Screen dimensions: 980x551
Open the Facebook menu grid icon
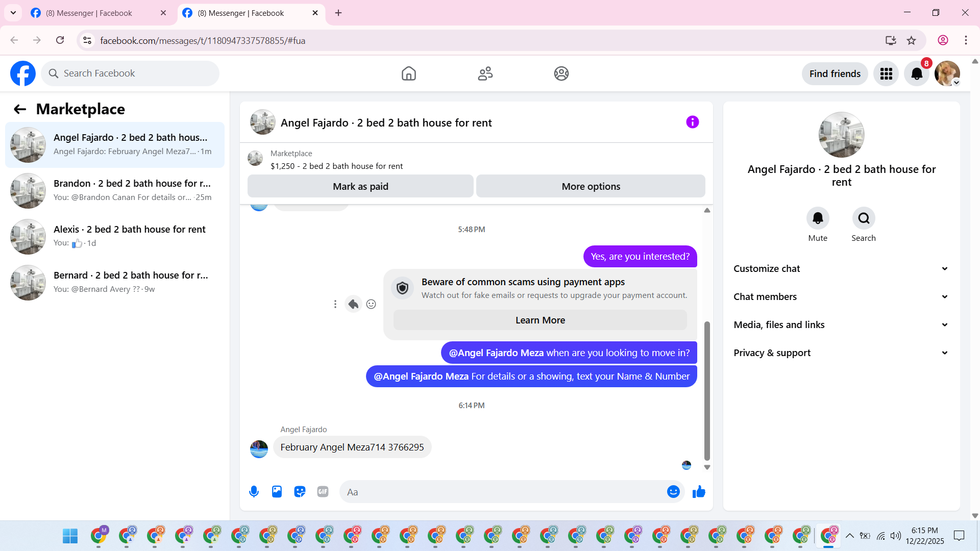[886, 74]
